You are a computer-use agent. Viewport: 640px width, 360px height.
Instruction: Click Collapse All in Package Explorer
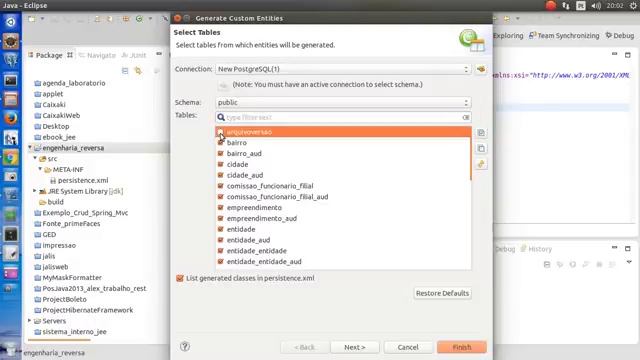tap(125, 71)
